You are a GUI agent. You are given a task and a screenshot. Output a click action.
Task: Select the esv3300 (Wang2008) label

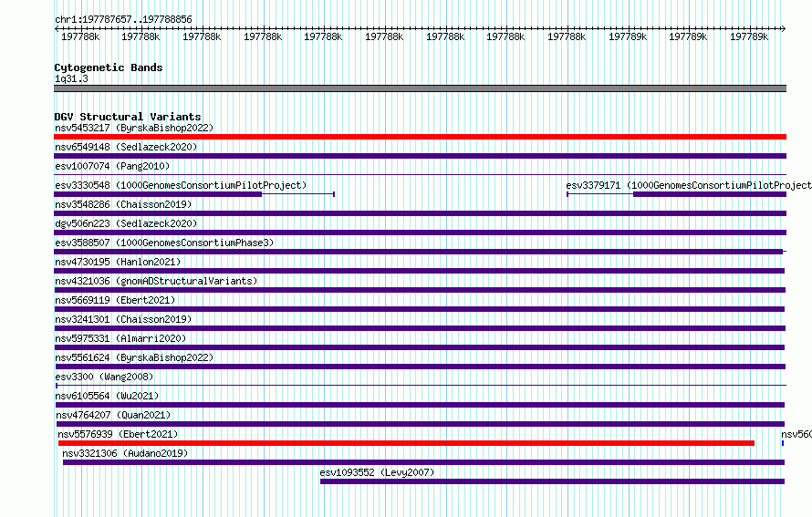(x=104, y=377)
